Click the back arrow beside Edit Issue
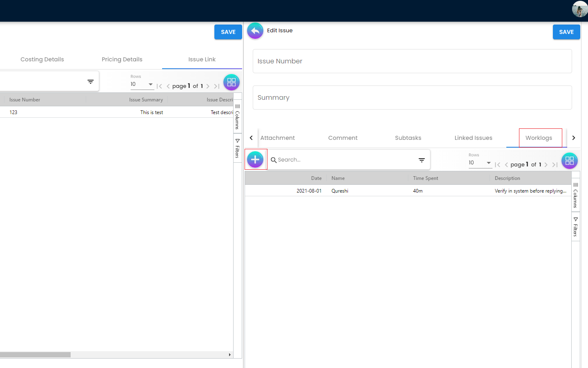 [x=255, y=31]
